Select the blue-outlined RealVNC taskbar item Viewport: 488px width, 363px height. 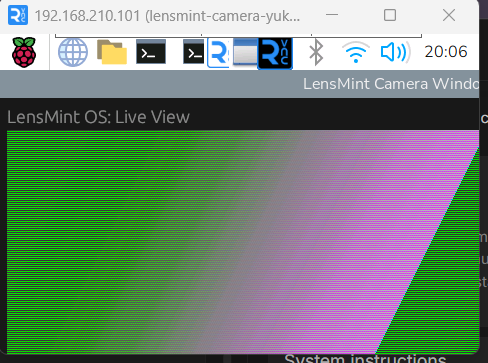pyautogui.click(x=218, y=52)
